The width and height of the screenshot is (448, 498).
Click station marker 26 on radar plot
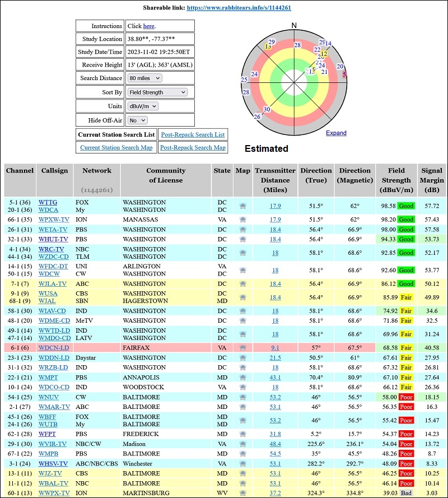point(257,117)
